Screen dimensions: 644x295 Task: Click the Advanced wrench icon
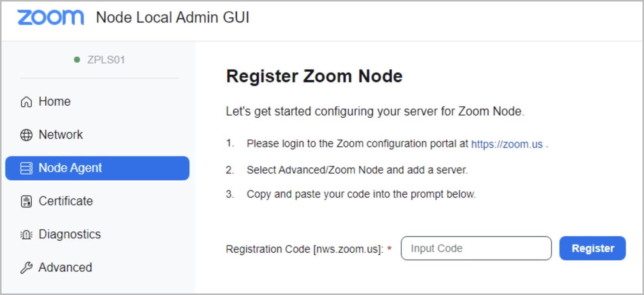pos(26,268)
